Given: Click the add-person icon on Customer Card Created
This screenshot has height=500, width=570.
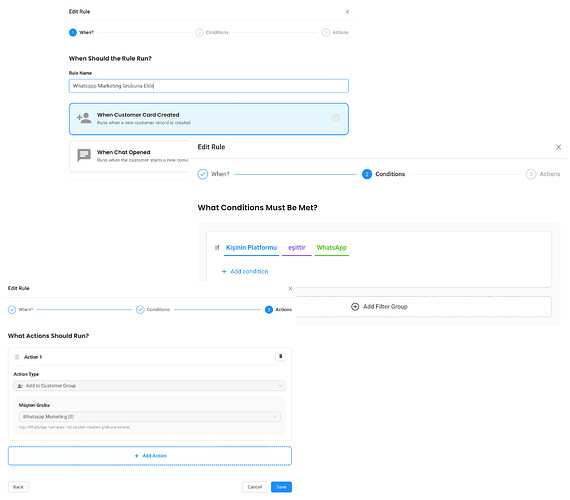Looking at the screenshot, I should (x=84, y=118).
